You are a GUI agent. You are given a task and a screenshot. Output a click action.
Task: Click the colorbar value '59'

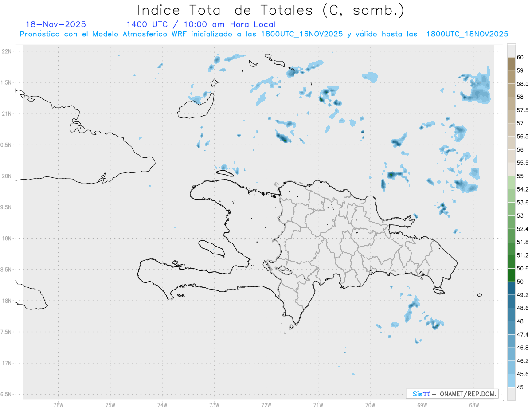(x=520, y=70)
